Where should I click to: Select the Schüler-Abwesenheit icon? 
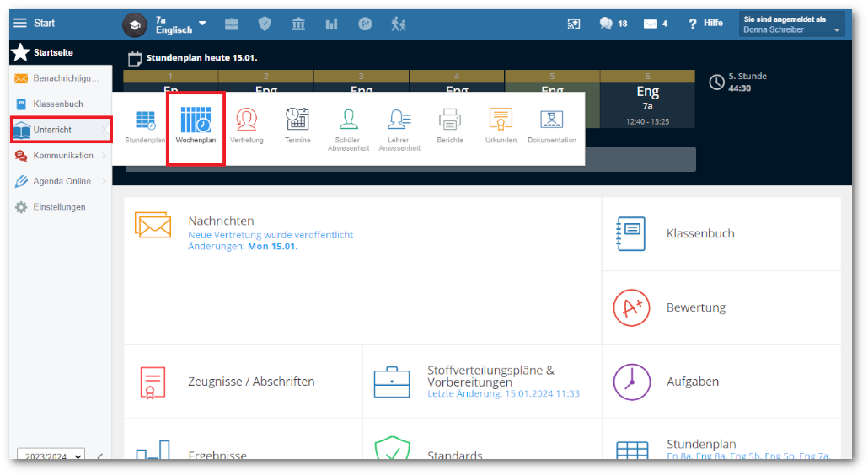pos(348,120)
